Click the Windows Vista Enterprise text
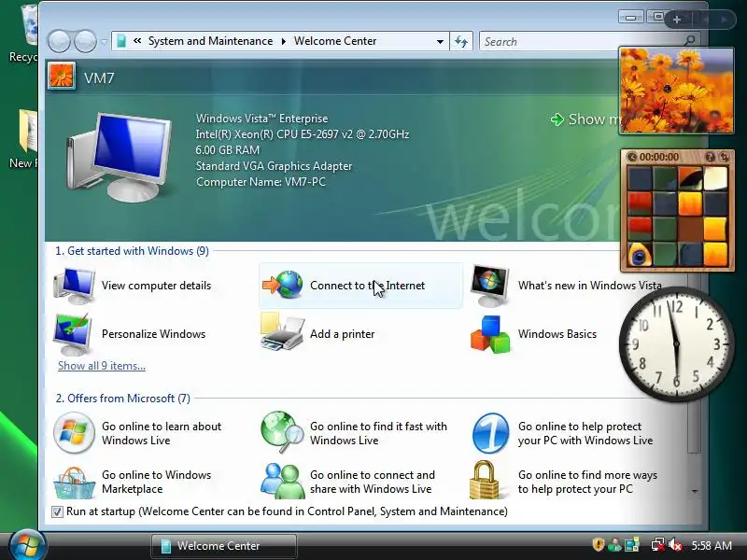747x560 pixels. click(x=261, y=119)
